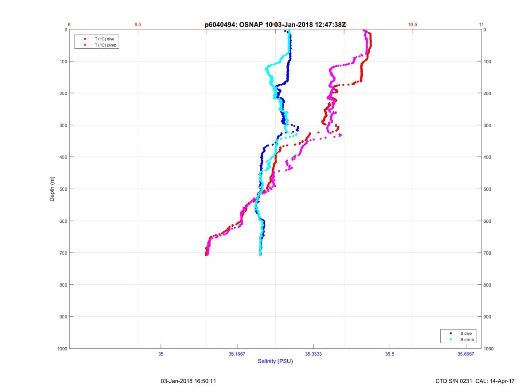The width and height of the screenshot is (532, 392).
Task: Click "600" on the right depth axis
Action: tap(488, 221)
